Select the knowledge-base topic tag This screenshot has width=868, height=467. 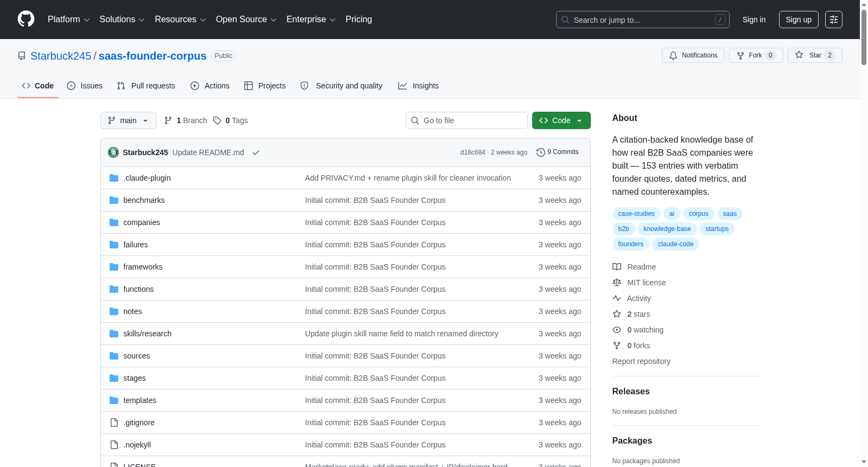[667, 229]
